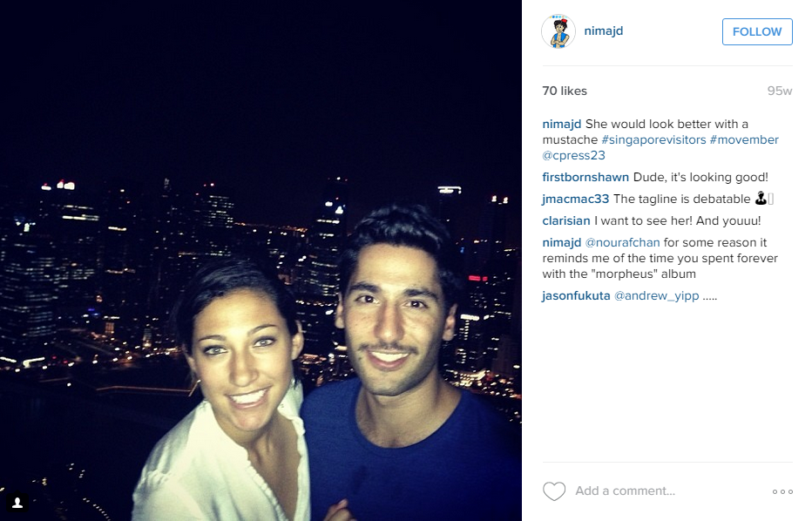
Task: Open nimajd username in header
Action: click(x=603, y=30)
